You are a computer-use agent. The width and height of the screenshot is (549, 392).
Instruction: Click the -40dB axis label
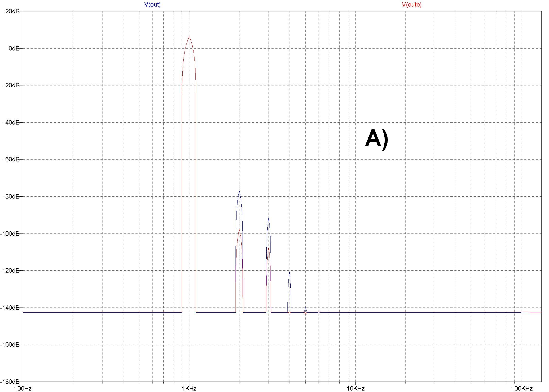(11, 123)
